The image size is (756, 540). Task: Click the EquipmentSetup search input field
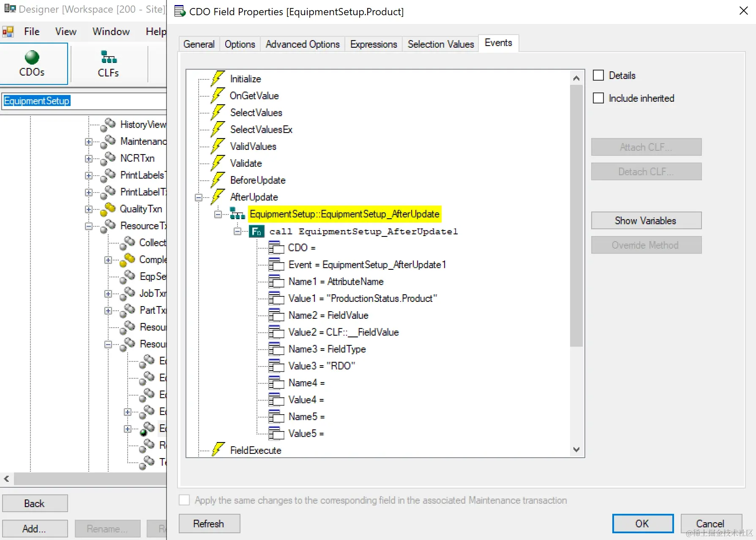point(85,101)
